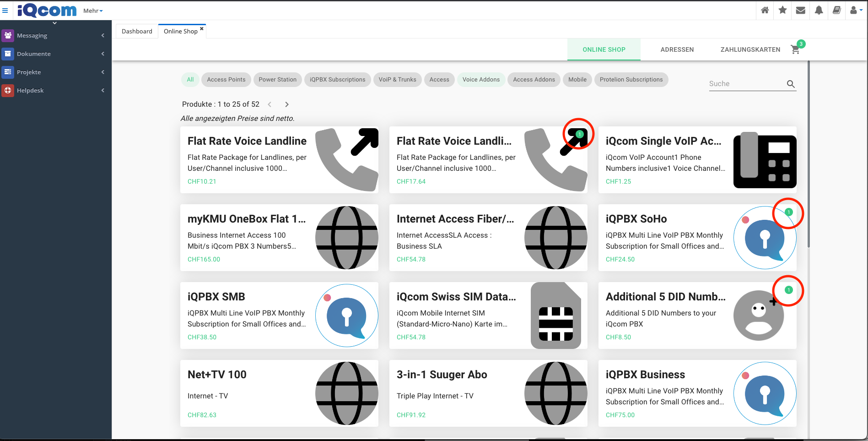Collapse sidebar with down chevron
868x441 pixels.
(x=54, y=23)
